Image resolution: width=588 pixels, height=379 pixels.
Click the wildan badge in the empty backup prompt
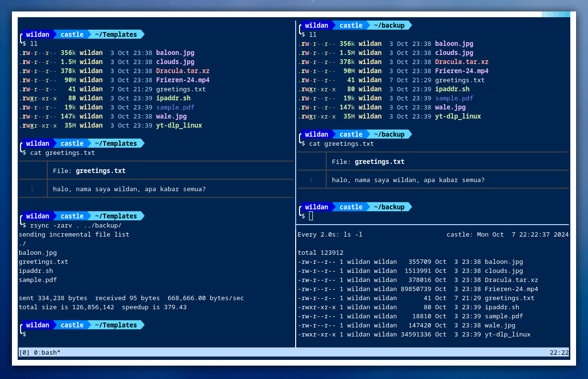pos(316,207)
